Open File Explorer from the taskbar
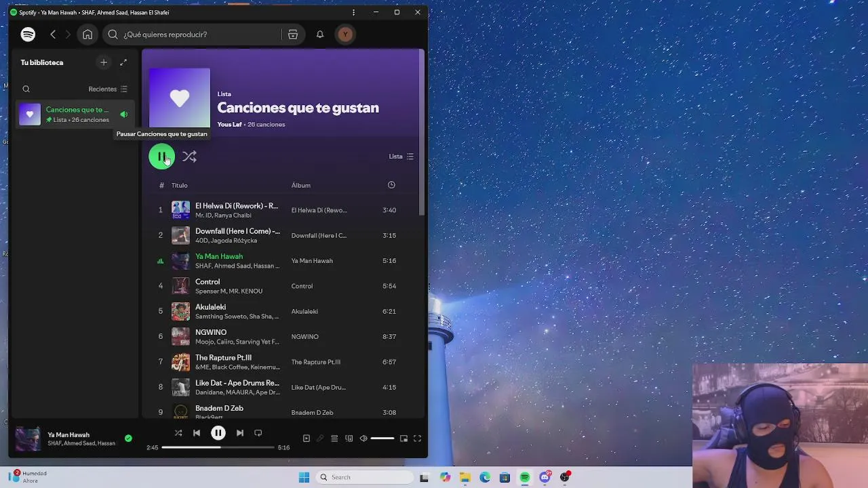Image resolution: width=868 pixels, height=488 pixels. (x=465, y=477)
